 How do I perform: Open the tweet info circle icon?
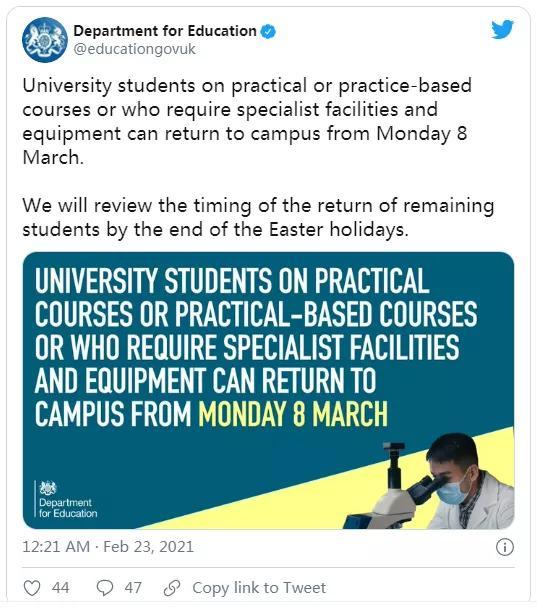click(505, 547)
